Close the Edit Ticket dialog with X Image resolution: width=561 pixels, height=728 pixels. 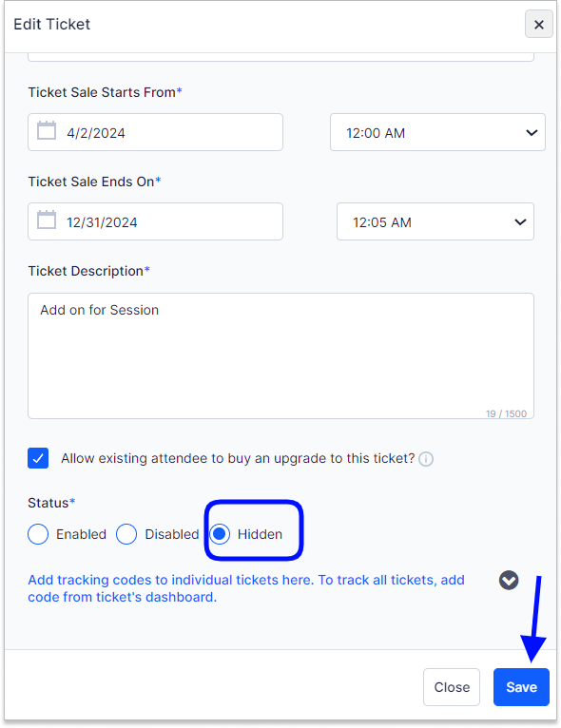click(539, 24)
